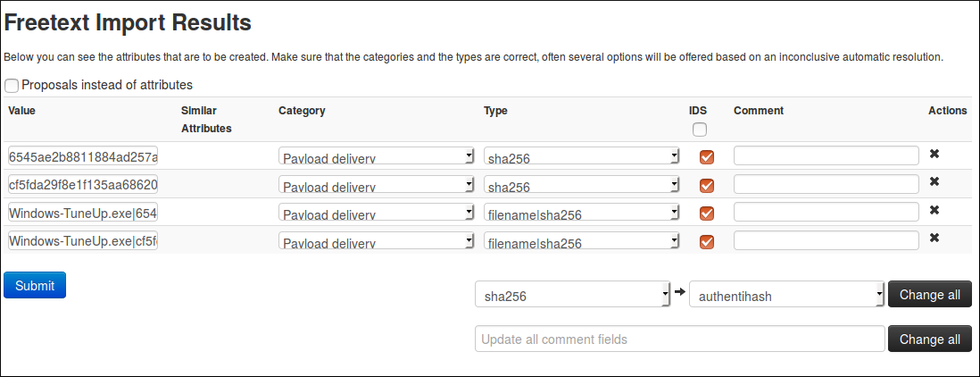Delete the second sha256 row with X
The height and width of the screenshot is (377, 980).
pyautogui.click(x=934, y=182)
